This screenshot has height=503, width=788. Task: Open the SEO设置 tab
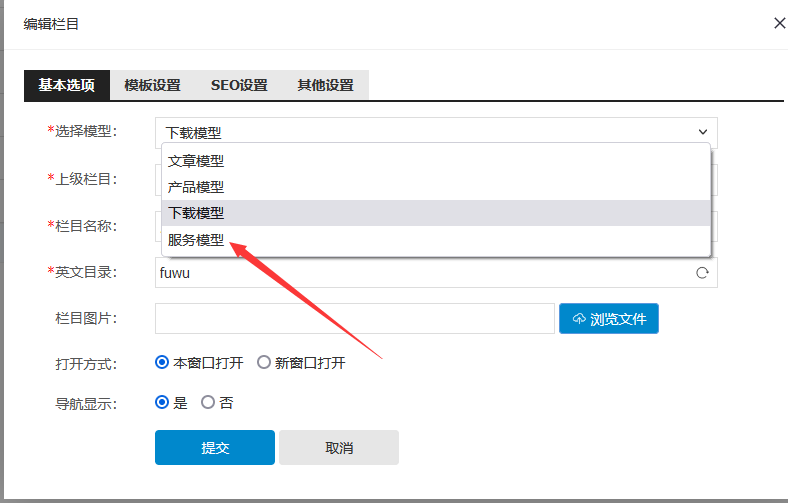[x=239, y=85]
